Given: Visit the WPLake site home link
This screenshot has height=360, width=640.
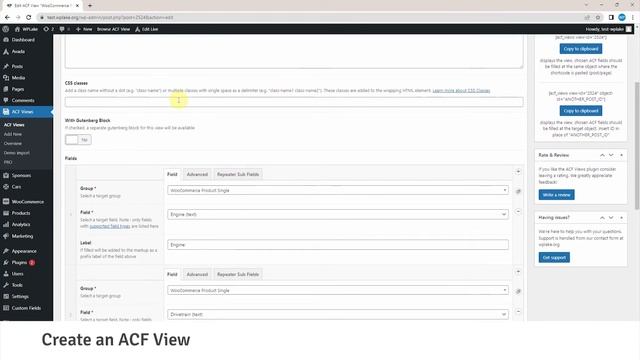Looking at the screenshot, I should point(26,29).
